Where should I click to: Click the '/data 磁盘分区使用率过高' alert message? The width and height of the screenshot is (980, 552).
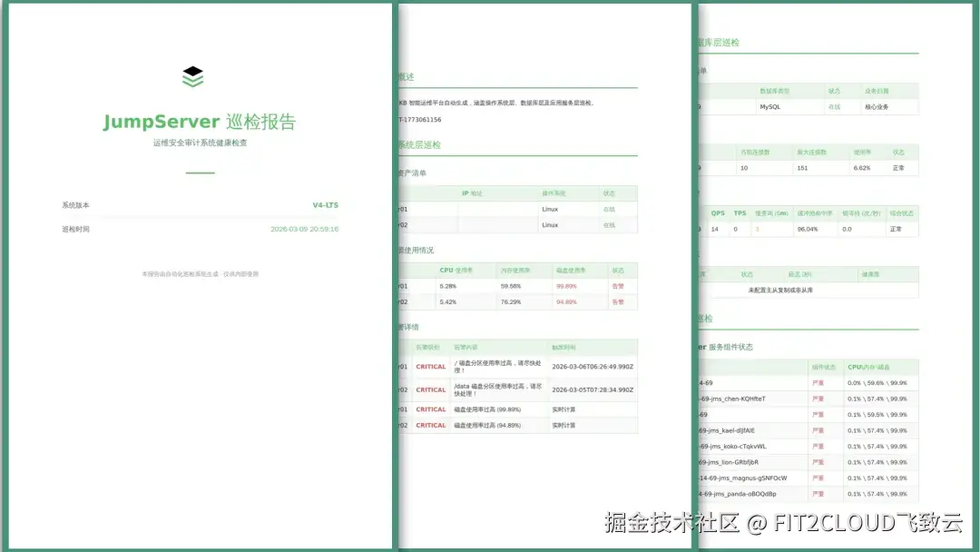(497, 390)
